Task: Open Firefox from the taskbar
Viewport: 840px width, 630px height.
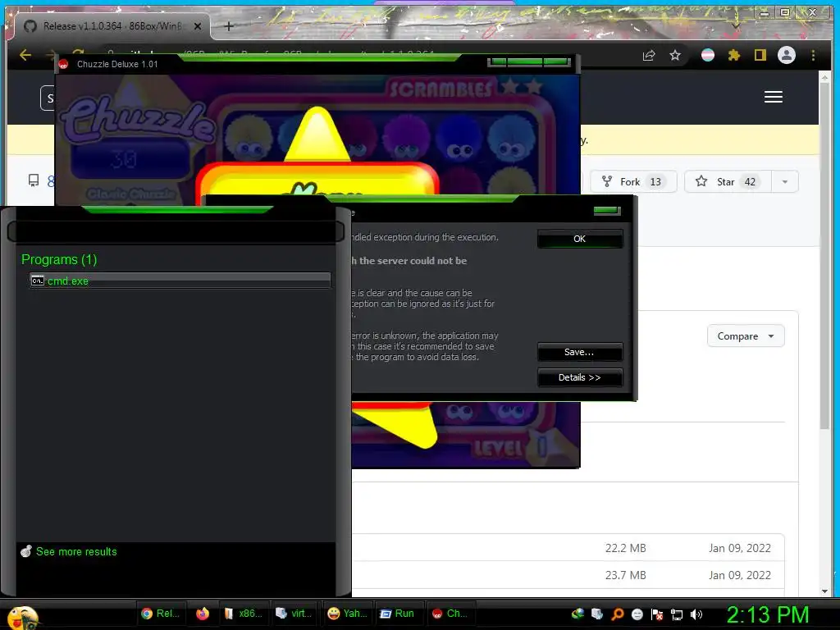Action: click(x=203, y=614)
